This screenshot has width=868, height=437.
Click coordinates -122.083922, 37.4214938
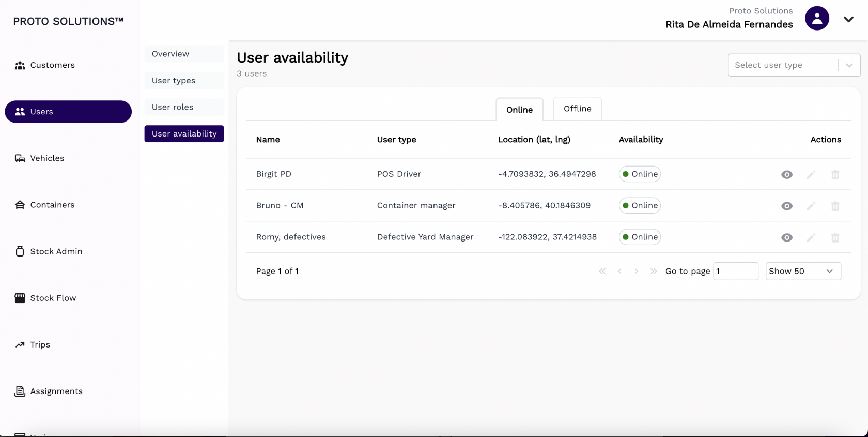click(547, 237)
